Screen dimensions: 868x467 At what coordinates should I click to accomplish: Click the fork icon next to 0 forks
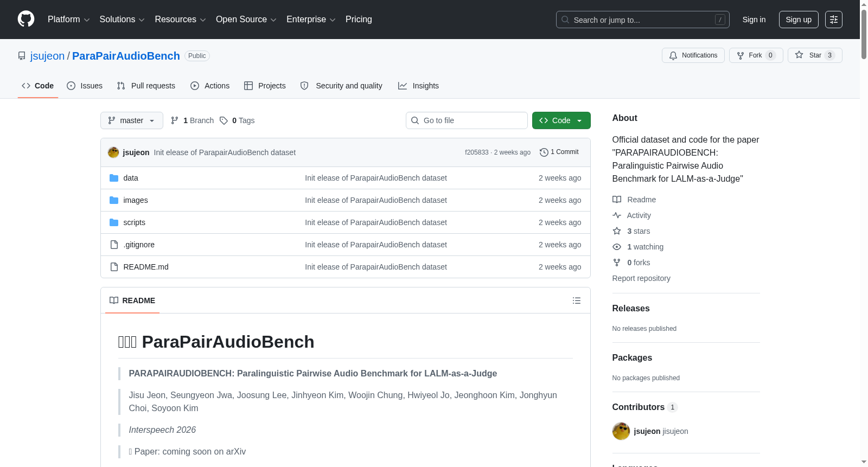pyautogui.click(x=617, y=263)
